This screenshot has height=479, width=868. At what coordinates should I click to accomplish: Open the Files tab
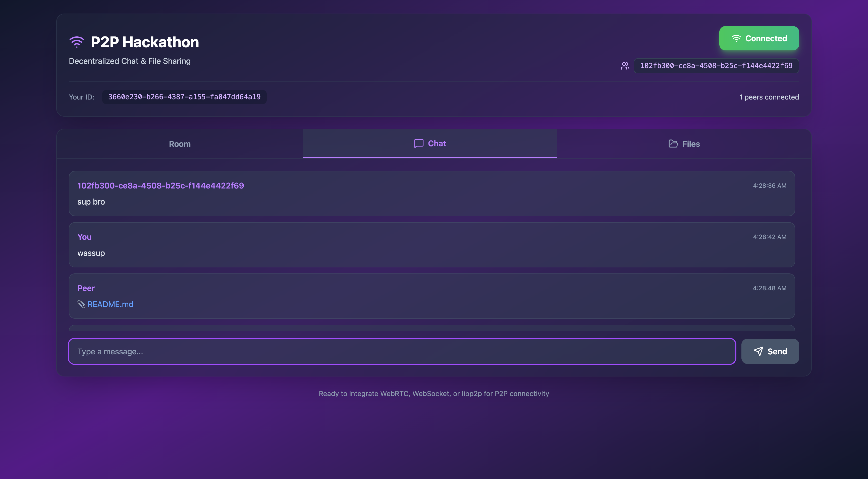tap(684, 144)
